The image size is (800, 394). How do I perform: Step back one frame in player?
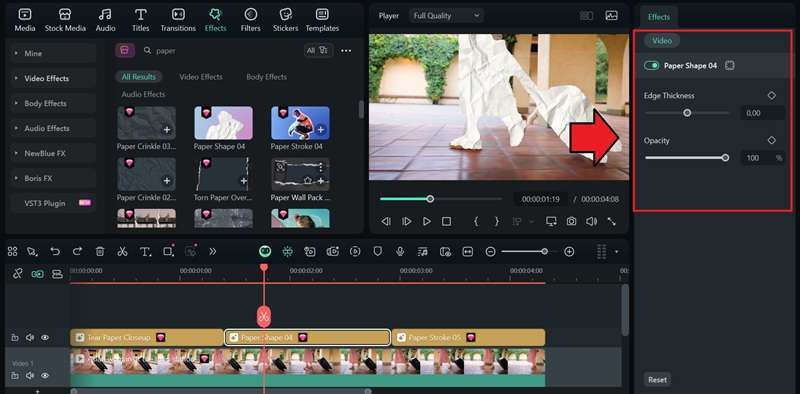point(386,221)
